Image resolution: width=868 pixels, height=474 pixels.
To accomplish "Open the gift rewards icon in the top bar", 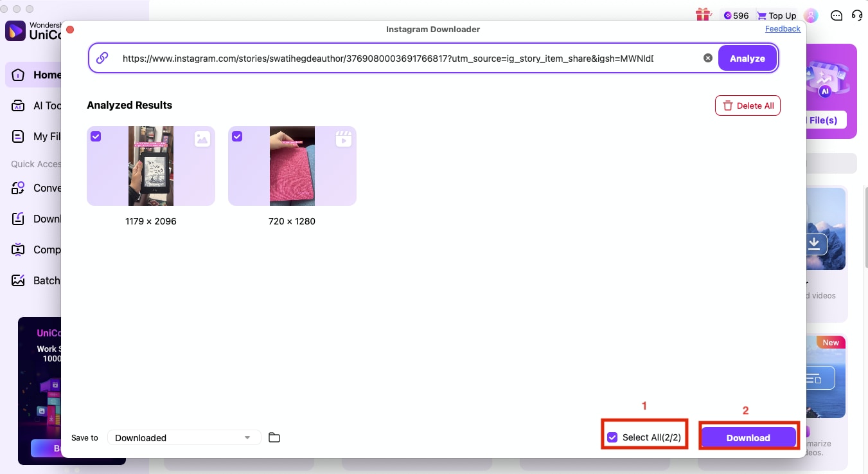I will [703, 15].
